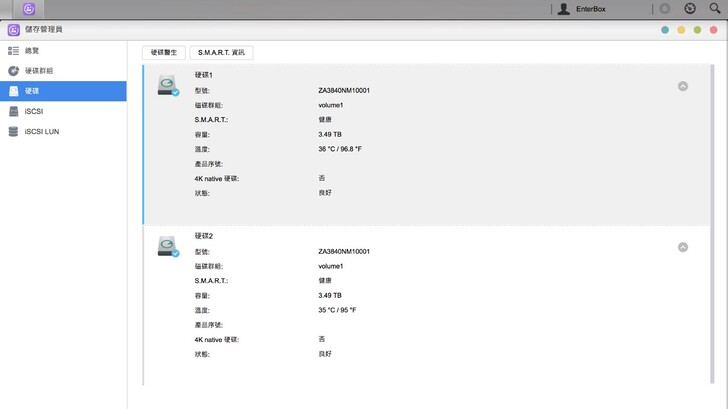Click the iSCSI sidebar icon
Viewport: 728px width, 409px height.
[14, 111]
